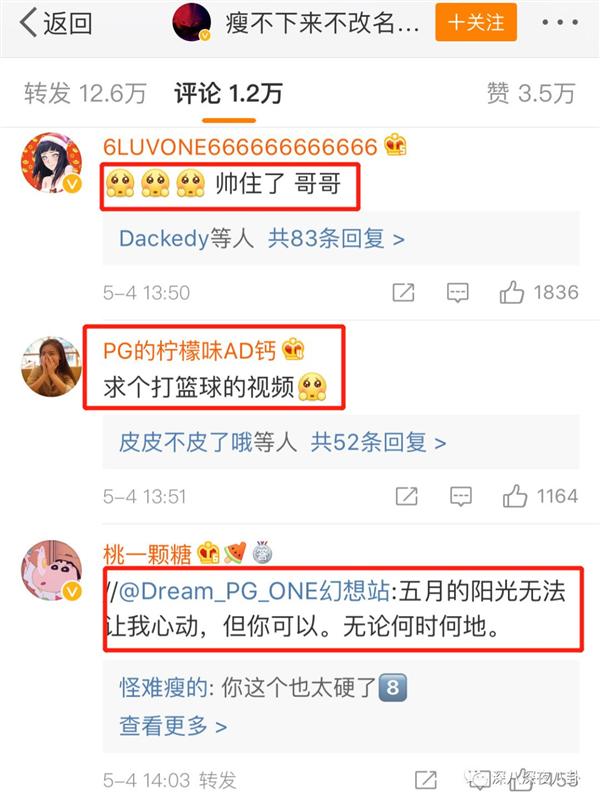Expand 共83条回复 replies thread
The height and width of the screenshot is (804, 600).
pos(336,238)
